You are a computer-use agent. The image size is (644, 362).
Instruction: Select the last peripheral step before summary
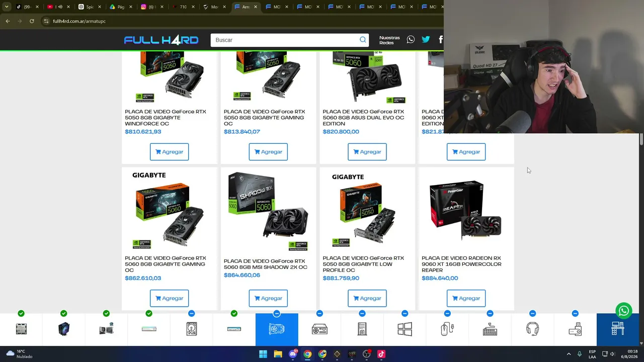(x=575, y=329)
